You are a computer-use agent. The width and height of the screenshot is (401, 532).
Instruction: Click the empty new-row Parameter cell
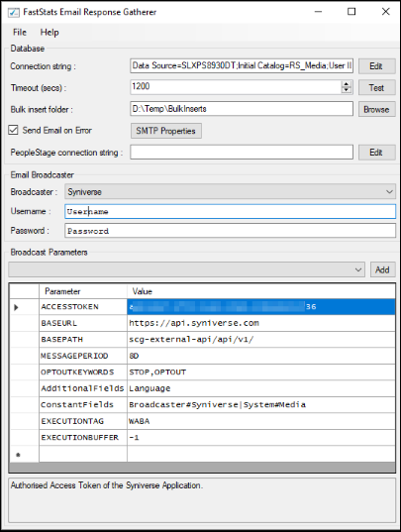point(83,454)
